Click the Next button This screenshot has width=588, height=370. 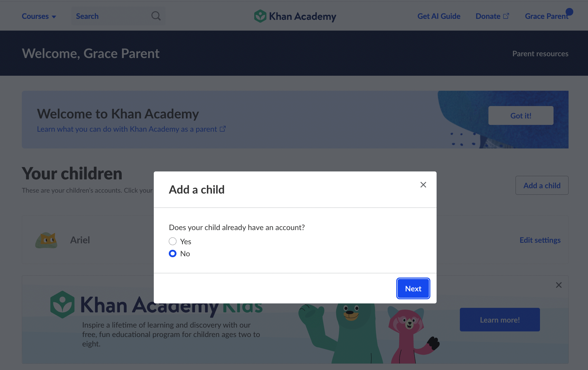click(x=413, y=288)
